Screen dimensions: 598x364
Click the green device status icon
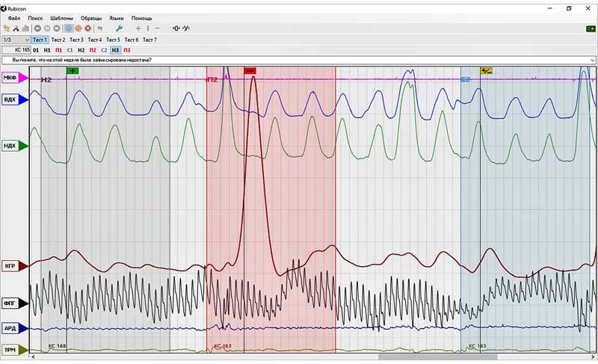click(591, 28)
